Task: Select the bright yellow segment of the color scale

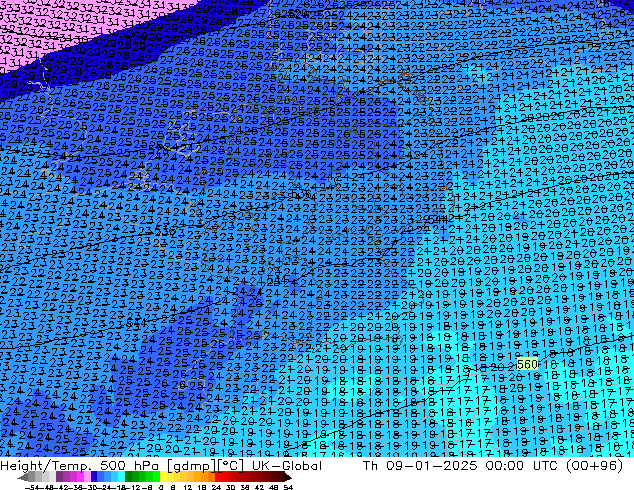Action: click(x=163, y=477)
